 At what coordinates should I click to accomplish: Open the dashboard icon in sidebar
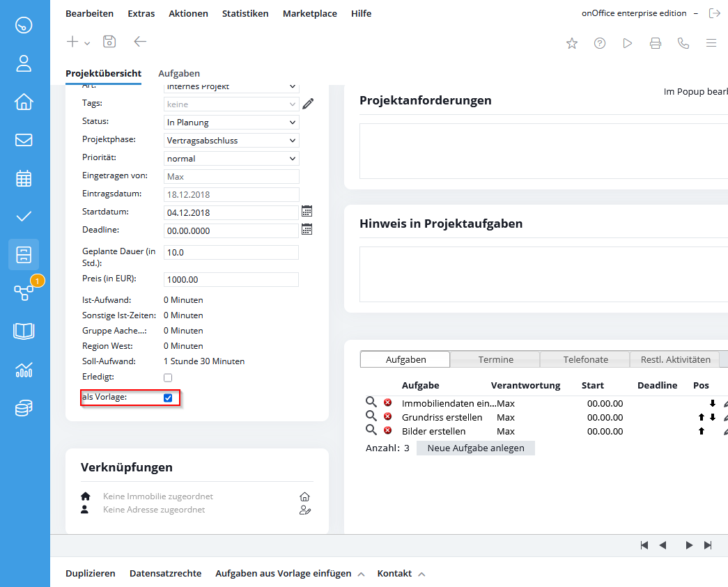pos(24,25)
